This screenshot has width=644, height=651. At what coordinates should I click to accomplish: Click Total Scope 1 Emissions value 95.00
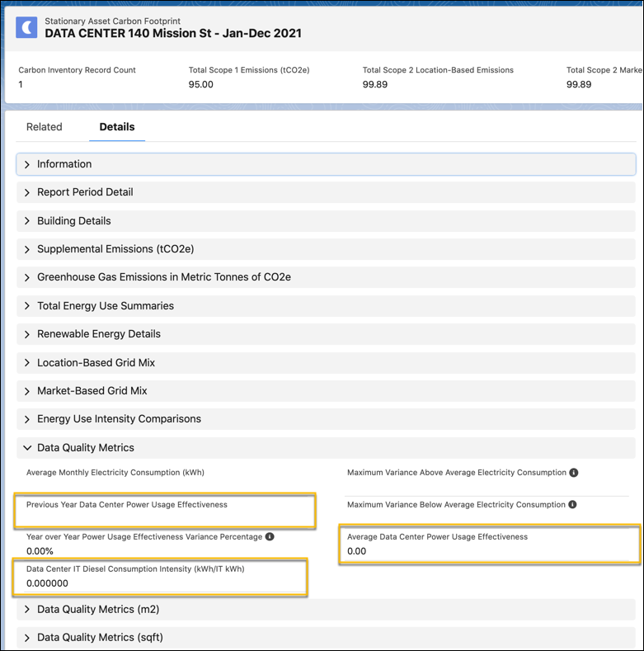pyautogui.click(x=201, y=84)
